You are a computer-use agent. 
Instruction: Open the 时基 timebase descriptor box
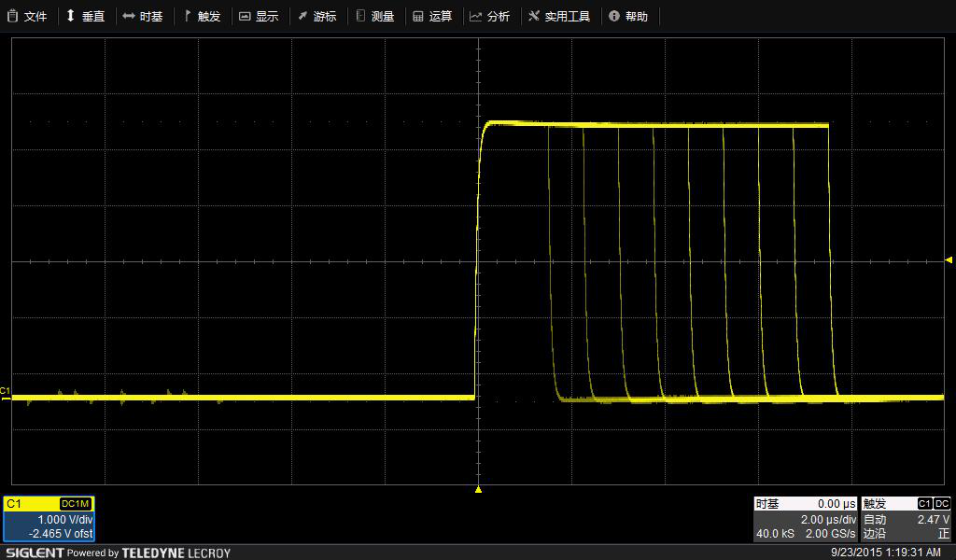805,519
